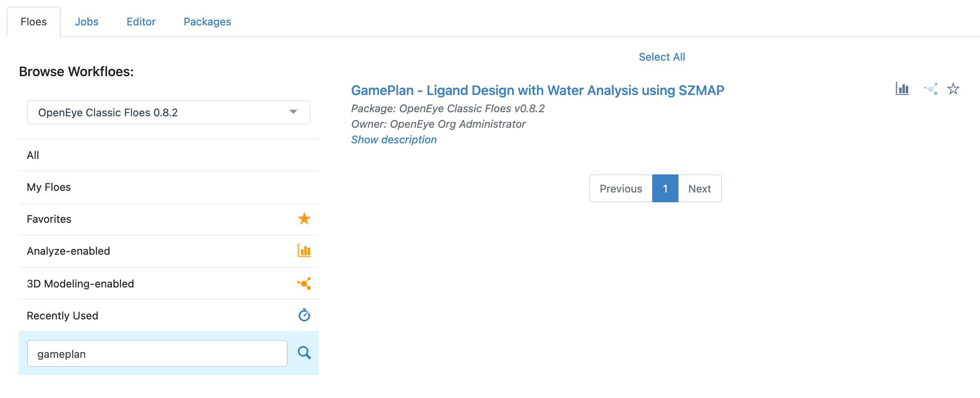The height and width of the screenshot is (398, 980).
Task: Select the 3D Modeling-enabled filter row
Action: (168, 283)
